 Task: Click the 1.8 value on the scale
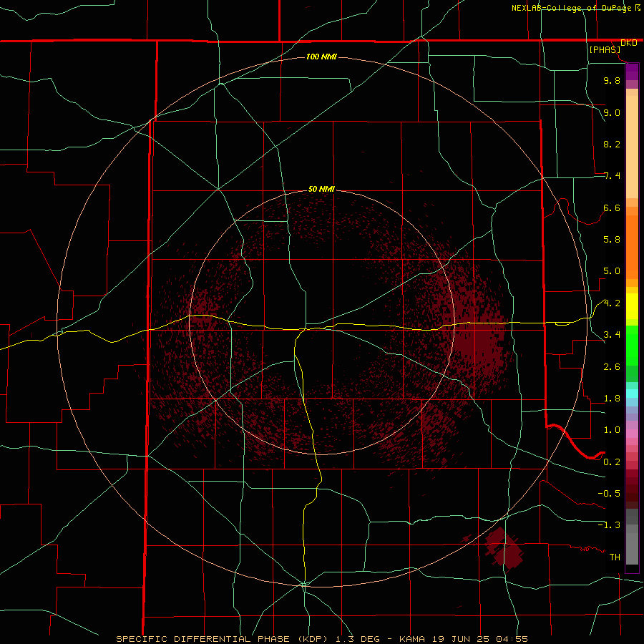pyautogui.click(x=612, y=399)
